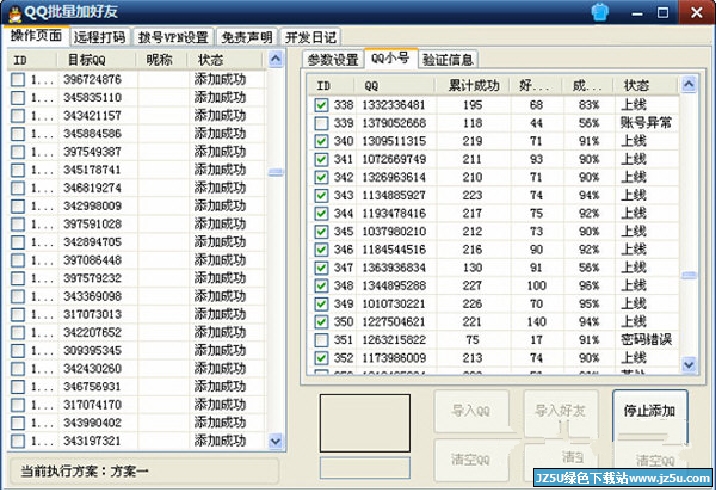The height and width of the screenshot is (490, 716).
Task: Select 添加成功 status for QQ 345884586
Action: point(221,134)
